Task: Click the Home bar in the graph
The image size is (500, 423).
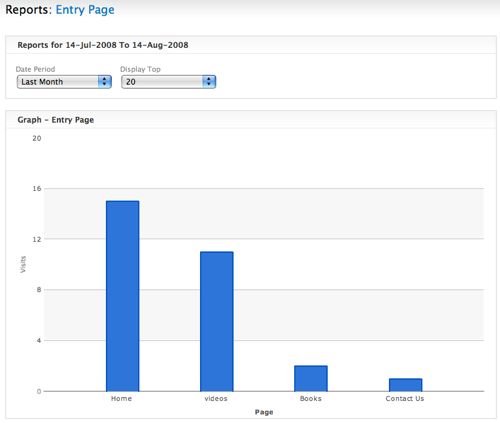Action: 122,296
